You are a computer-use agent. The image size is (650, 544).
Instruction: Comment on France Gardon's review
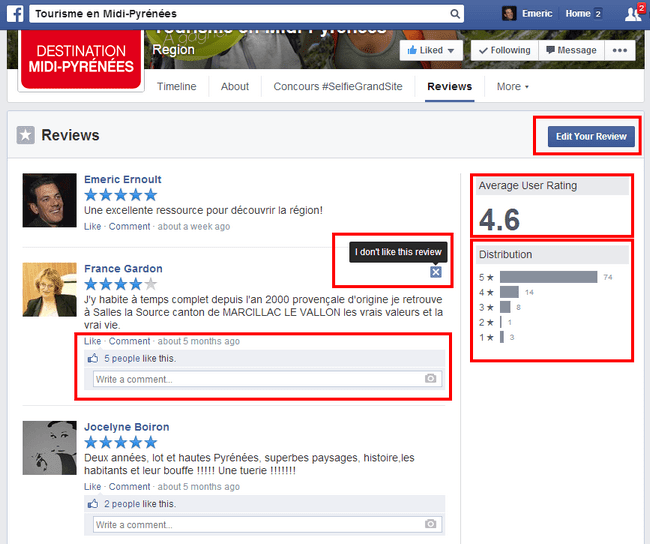tap(129, 341)
